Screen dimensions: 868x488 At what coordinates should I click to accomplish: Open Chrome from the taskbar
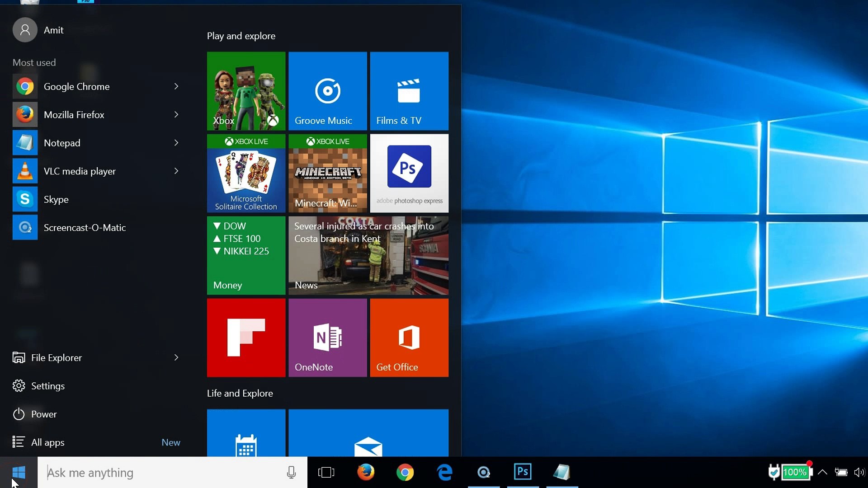405,473
